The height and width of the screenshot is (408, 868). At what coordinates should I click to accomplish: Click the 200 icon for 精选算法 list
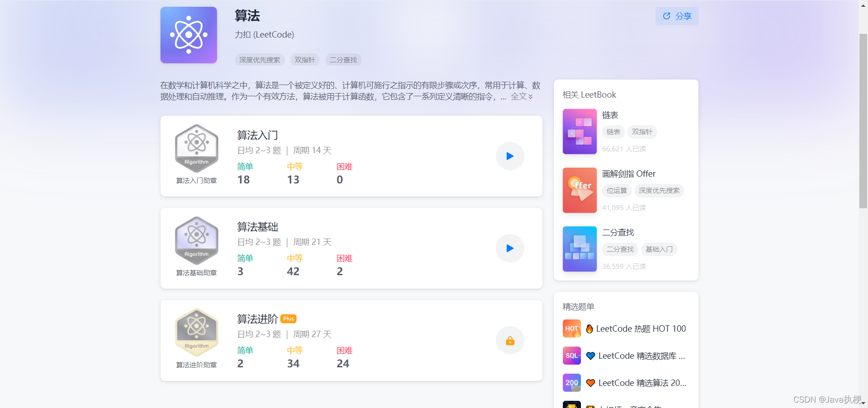571,383
